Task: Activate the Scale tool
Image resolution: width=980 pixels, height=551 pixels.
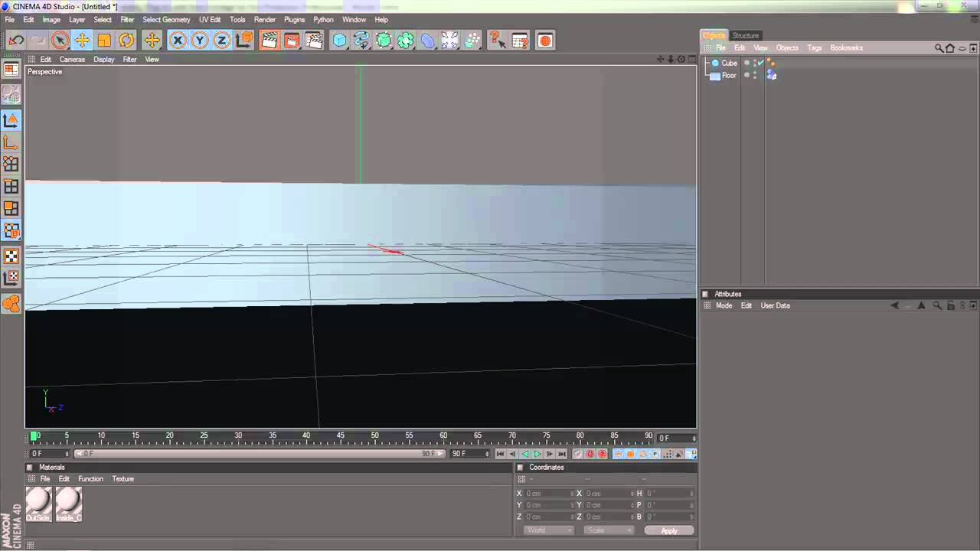Action: pos(104,41)
